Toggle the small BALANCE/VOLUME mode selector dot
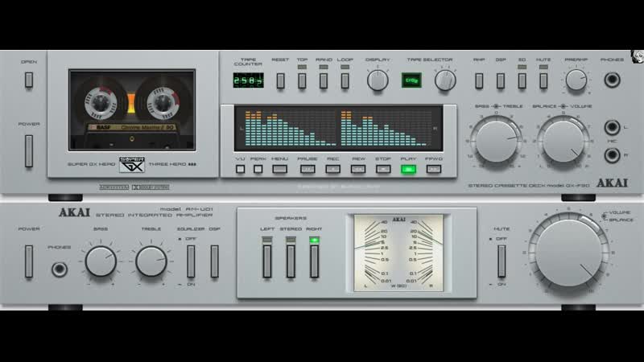The height and width of the screenshot is (362, 644). pyautogui.click(x=563, y=106)
